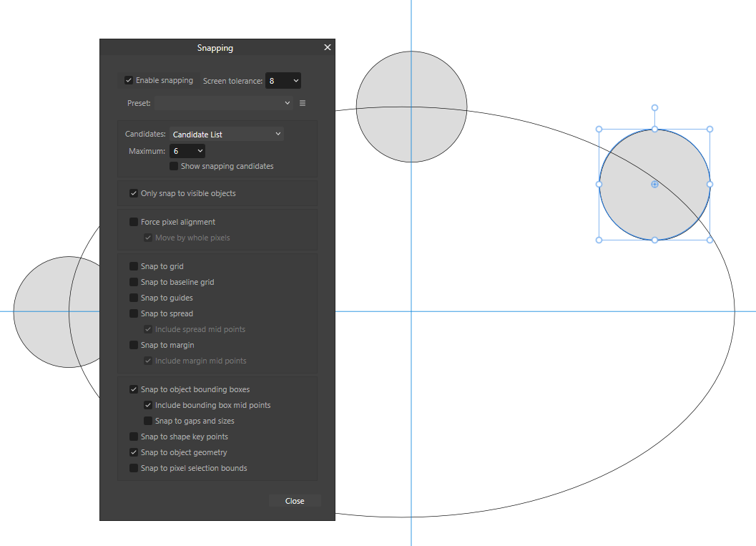This screenshot has height=546, width=756.
Task: Enable Snap to spread
Action: pos(134,313)
